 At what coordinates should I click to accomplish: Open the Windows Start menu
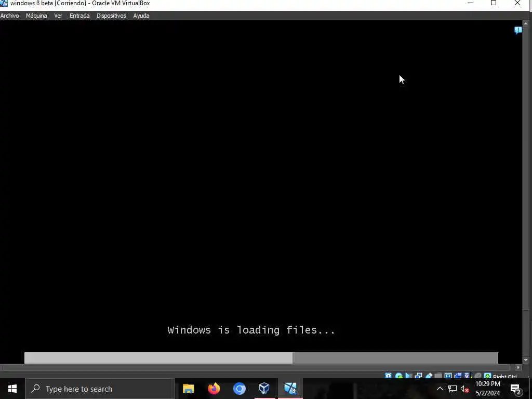point(12,389)
